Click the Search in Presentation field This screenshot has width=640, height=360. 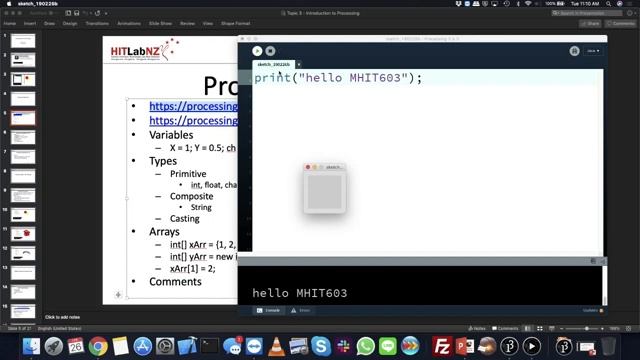pos(587,13)
